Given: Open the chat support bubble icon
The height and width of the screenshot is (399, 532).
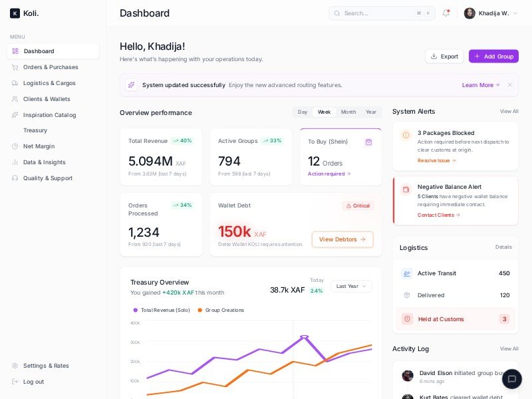Looking at the screenshot, I should point(511,379).
